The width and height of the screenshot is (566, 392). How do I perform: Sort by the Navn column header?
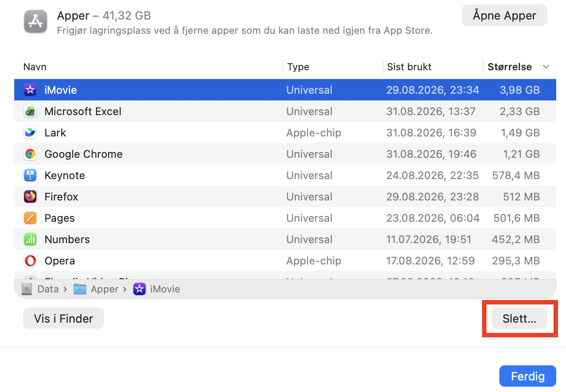tap(35, 67)
